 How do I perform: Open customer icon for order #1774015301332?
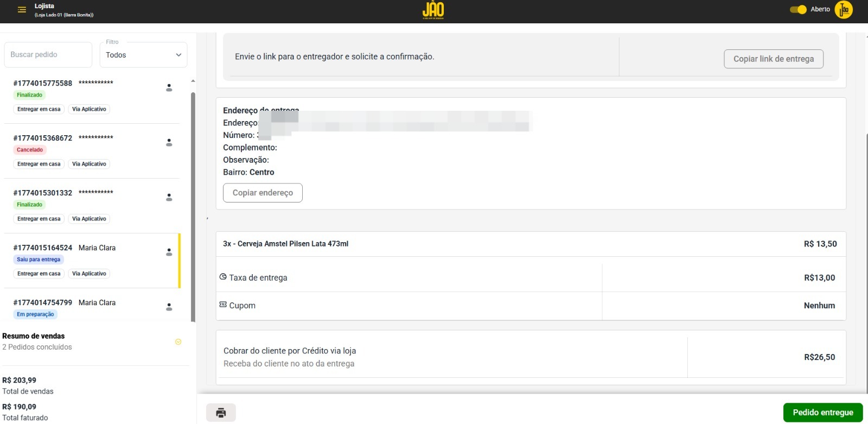coord(169,197)
